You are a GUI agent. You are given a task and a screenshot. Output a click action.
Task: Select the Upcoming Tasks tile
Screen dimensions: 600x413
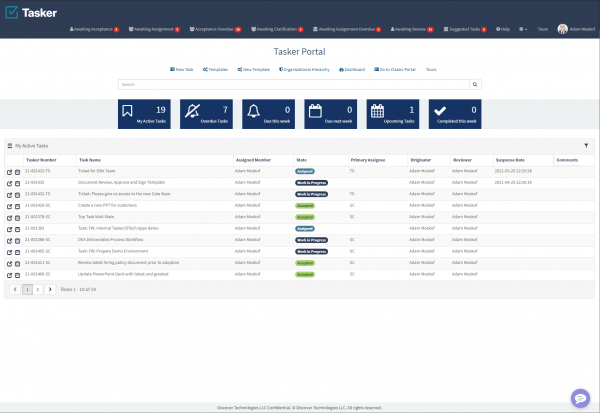[393, 114]
